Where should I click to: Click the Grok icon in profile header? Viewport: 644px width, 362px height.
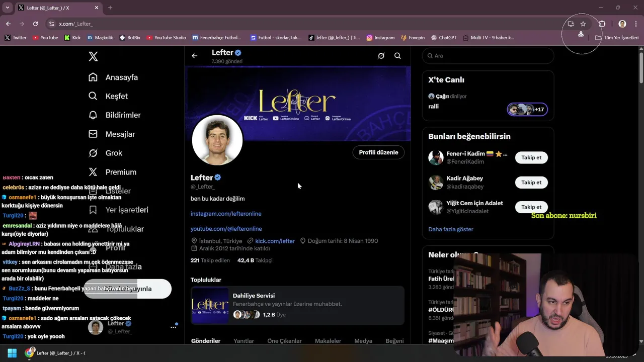pos(381,56)
